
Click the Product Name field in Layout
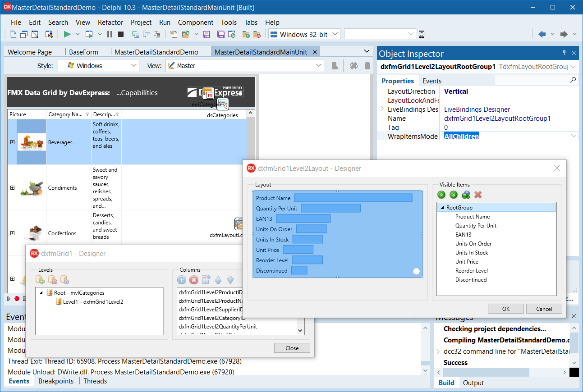(x=353, y=198)
